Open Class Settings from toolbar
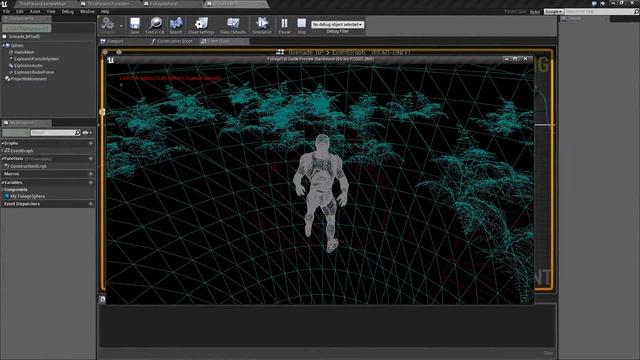This screenshot has width=640, height=360. click(x=201, y=25)
